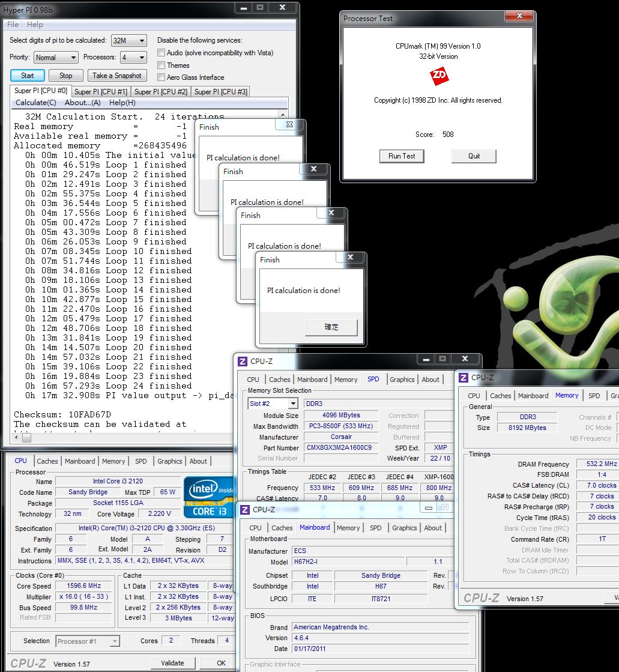Open the Help(H) menu in Super PI

pos(122,103)
